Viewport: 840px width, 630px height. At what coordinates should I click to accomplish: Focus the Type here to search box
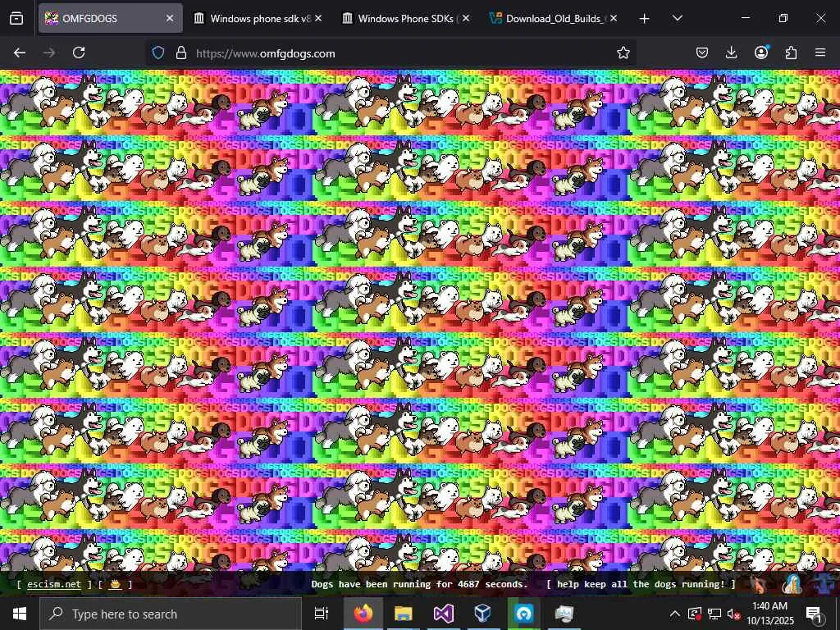click(x=171, y=614)
